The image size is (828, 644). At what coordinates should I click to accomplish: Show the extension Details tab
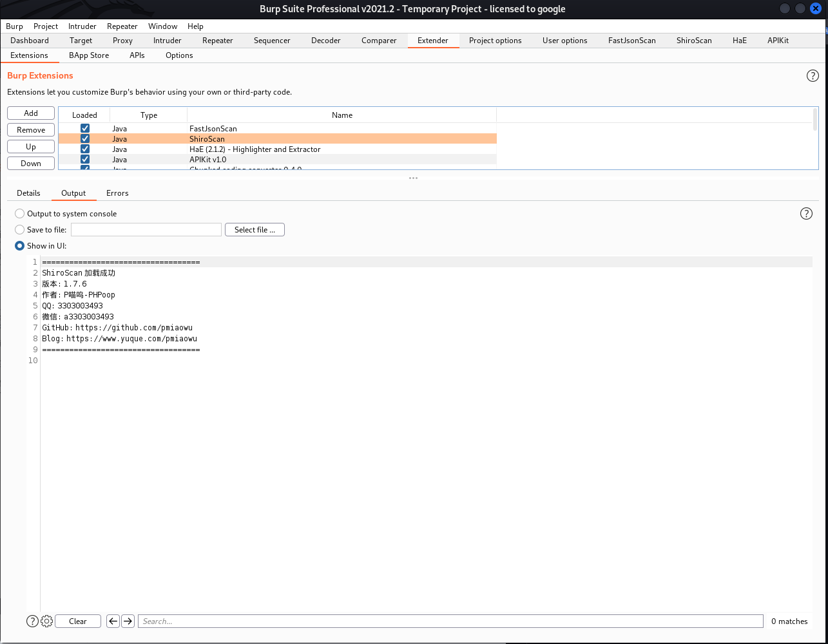[28, 193]
